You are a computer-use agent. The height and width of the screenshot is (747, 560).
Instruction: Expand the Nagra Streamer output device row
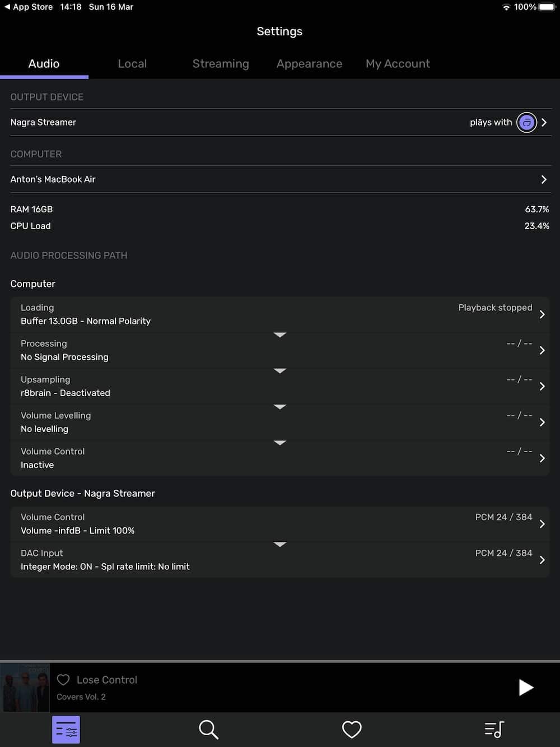click(x=280, y=122)
